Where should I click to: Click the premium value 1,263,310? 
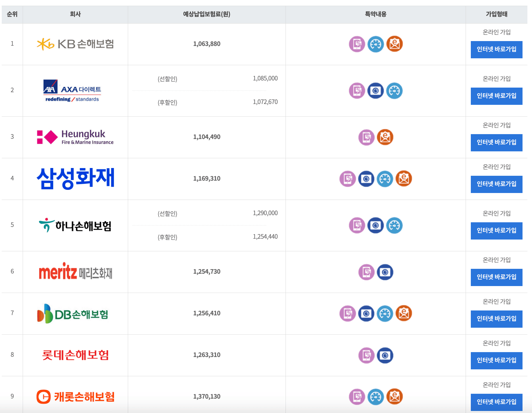click(x=207, y=355)
